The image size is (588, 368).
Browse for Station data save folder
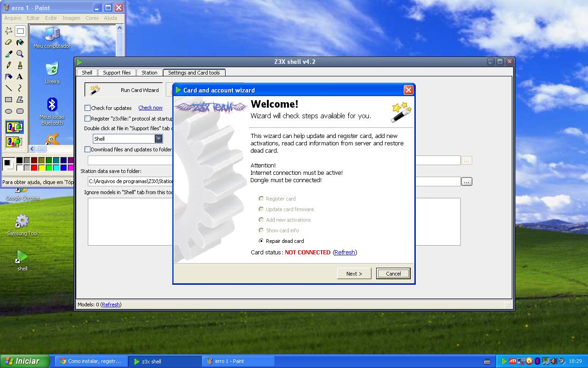(466, 182)
